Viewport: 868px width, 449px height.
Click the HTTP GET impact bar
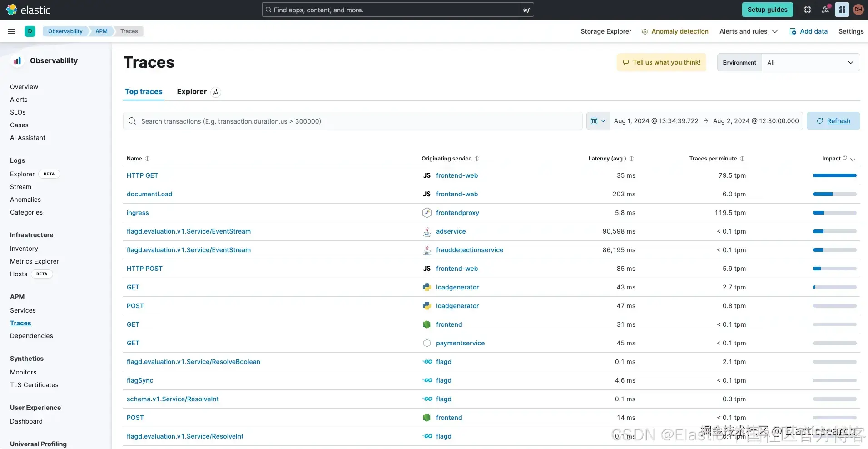click(x=834, y=175)
